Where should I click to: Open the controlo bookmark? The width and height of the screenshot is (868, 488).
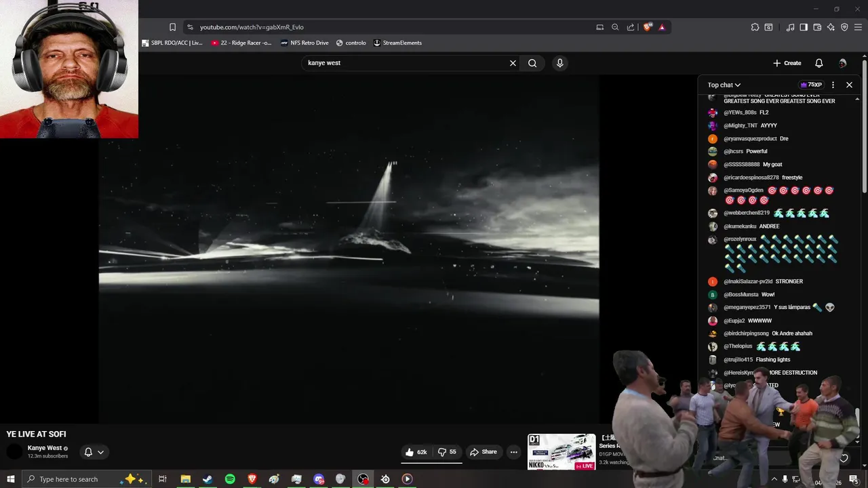[x=351, y=43]
